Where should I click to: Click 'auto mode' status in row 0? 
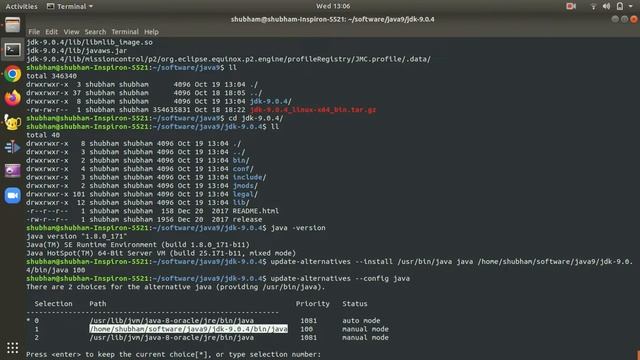[361, 321]
